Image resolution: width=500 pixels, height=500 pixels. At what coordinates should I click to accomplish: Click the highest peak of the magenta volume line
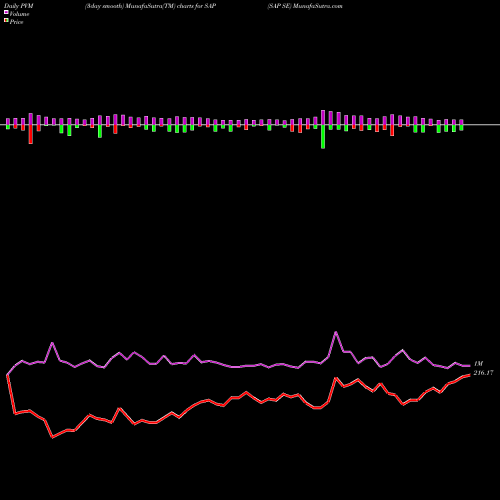(336, 332)
